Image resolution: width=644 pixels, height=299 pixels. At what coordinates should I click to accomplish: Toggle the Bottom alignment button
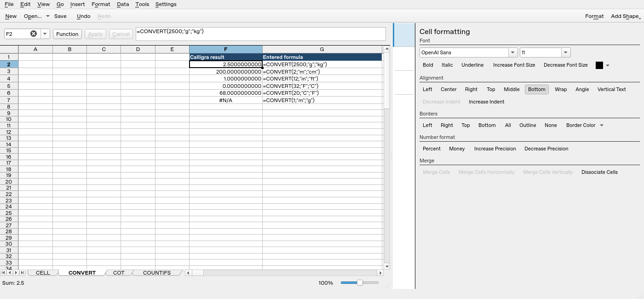[536, 89]
